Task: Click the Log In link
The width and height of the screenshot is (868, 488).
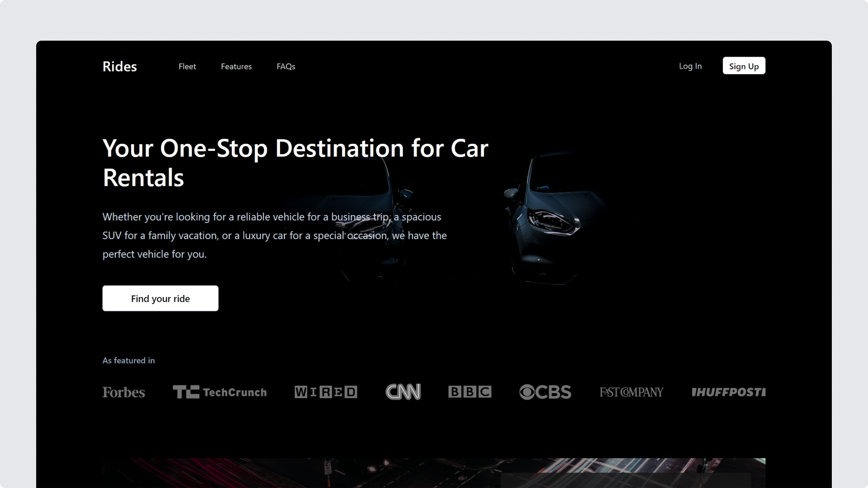Action: pyautogui.click(x=690, y=66)
